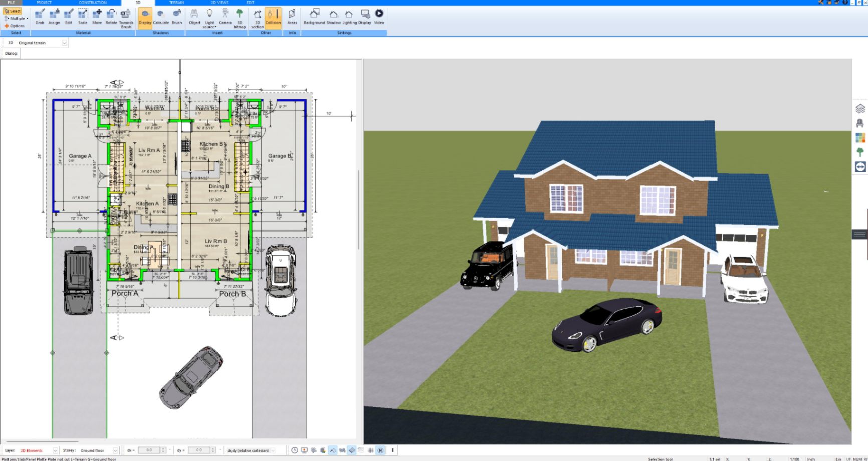Click the 2D plan vertical scrollbar
The image size is (868, 461).
358,210
